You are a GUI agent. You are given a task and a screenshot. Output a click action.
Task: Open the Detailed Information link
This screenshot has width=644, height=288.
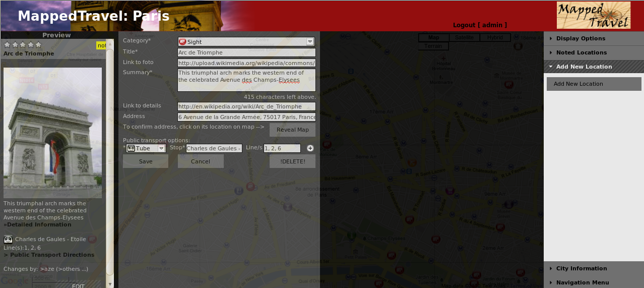coord(37,224)
